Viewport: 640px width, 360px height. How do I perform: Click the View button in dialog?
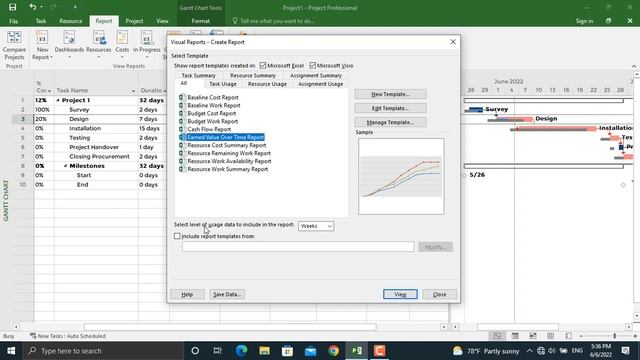pos(400,294)
